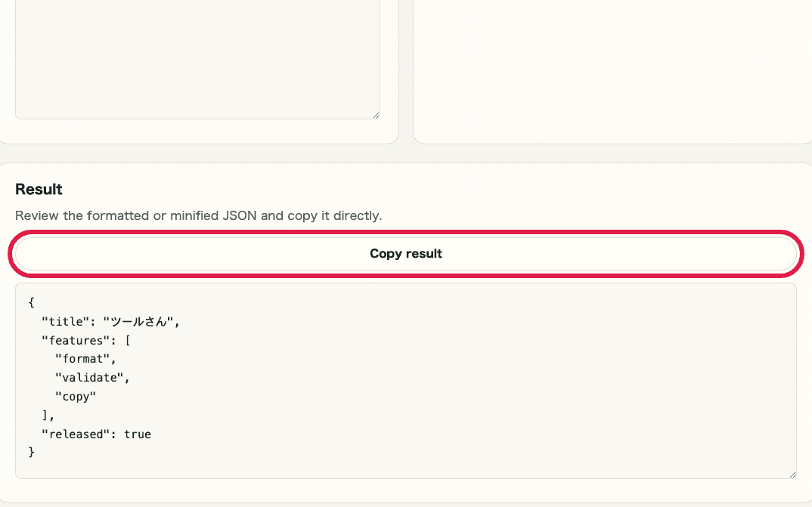This screenshot has height=507, width=812.
Task: Click the Result heading text
Action: coord(39,189)
